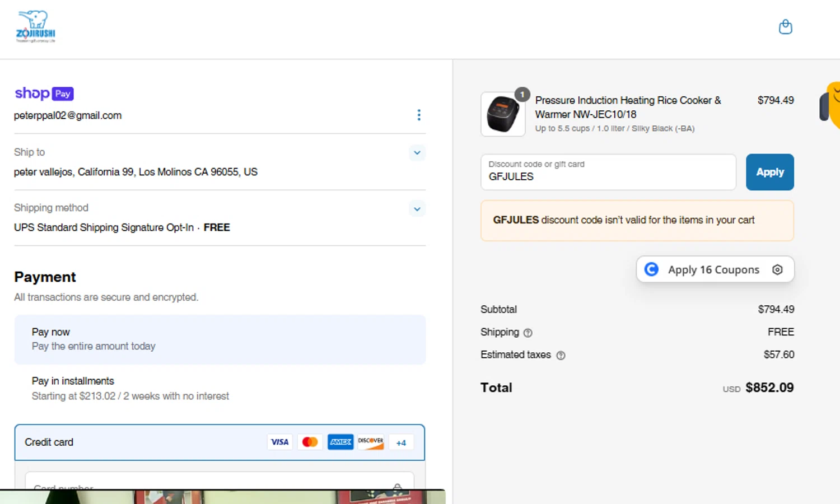Click the Zojirushi elephant logo

[x=36, y=26]
